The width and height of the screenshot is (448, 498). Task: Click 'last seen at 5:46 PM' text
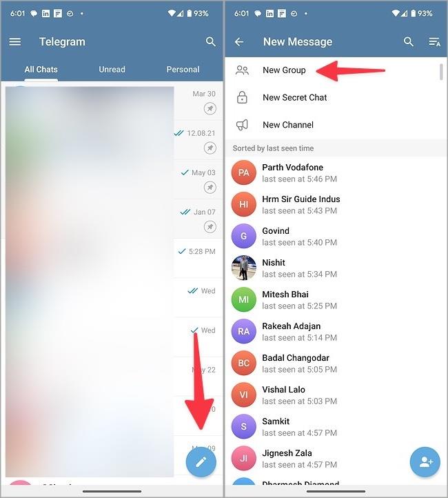coord(300,179)
